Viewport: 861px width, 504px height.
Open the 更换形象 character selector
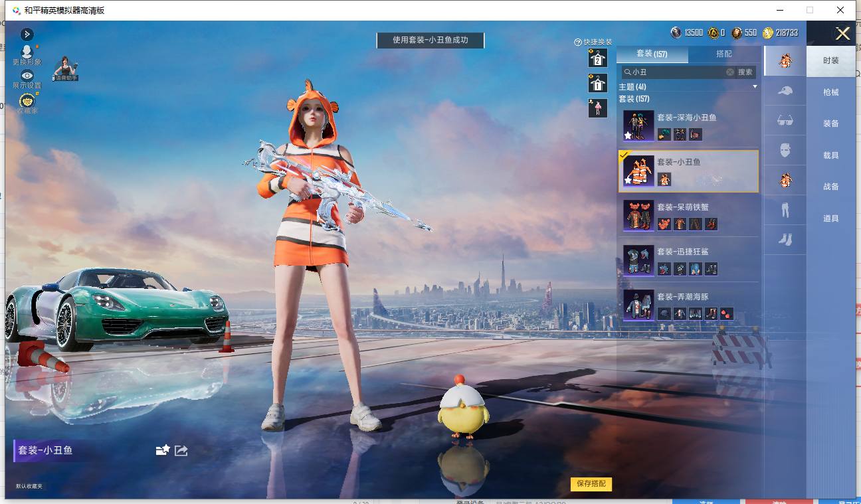click(27, 52)
